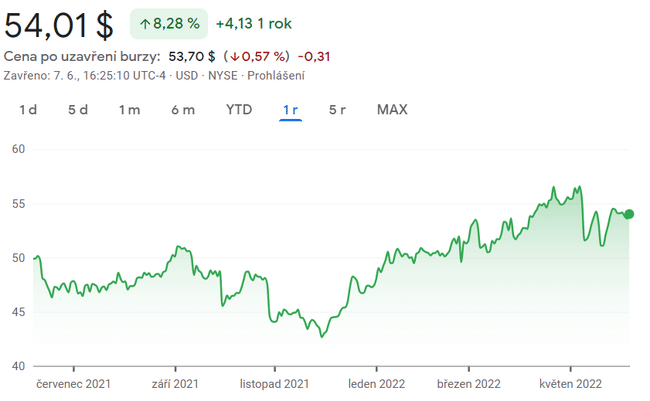Viewport: 650px width, 401px height.
Task: Click the listopad 2021 axis label
Action: pyautogui.click(x=274, y=383)
